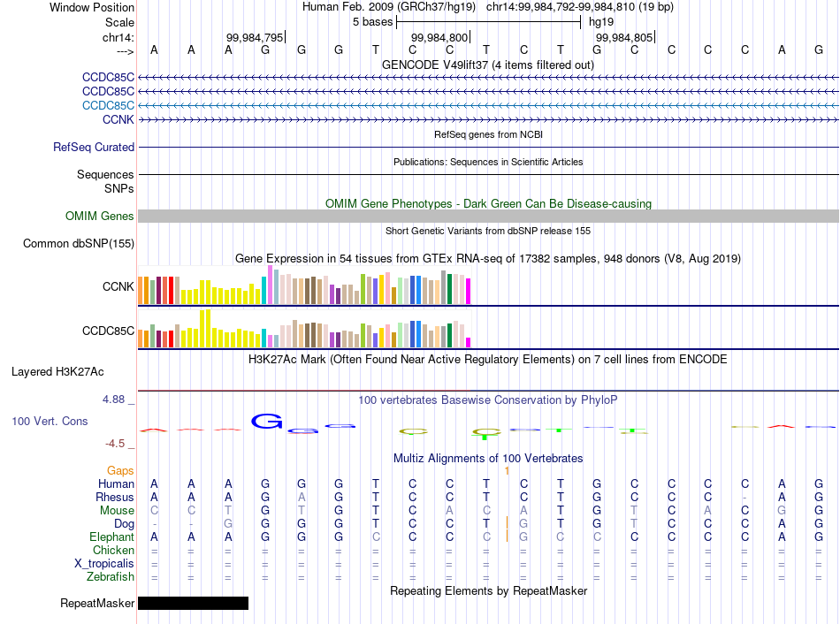The image size is (840, 624).
Task: Click the Elephant alignment row label
Action: point(111,537)
